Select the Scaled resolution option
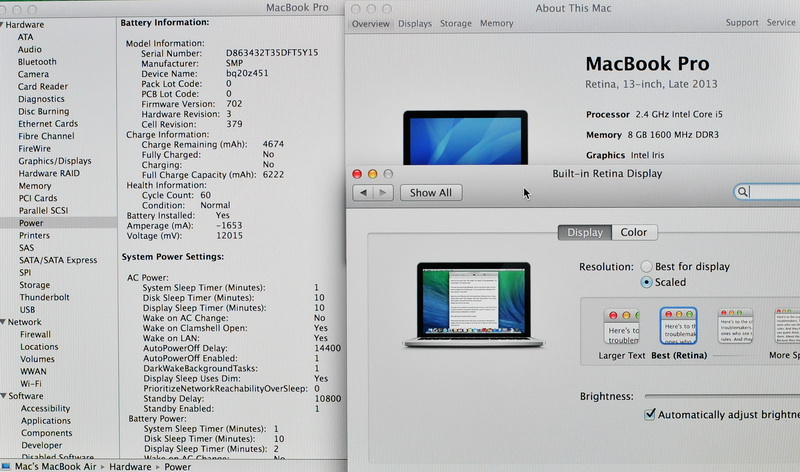 click(x=646, y=282)
